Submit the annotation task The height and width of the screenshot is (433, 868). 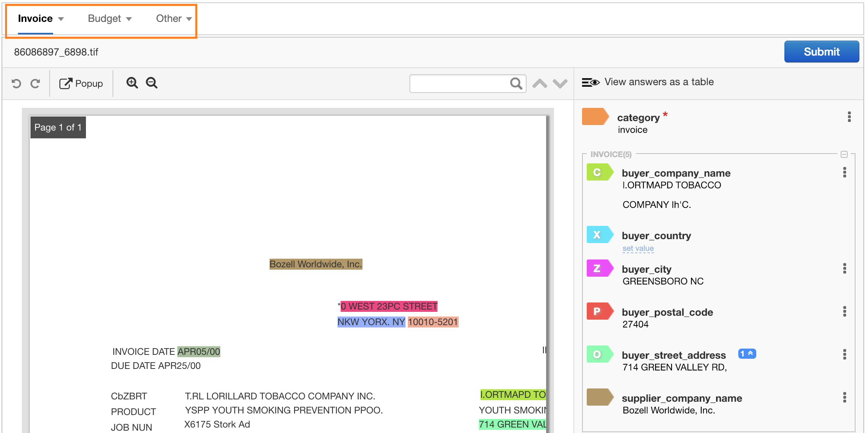click(x=822, y=52)
